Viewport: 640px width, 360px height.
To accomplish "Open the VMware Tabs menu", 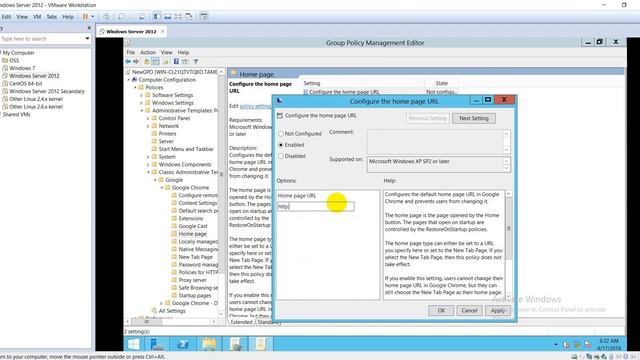I will (x=51, y=17).
